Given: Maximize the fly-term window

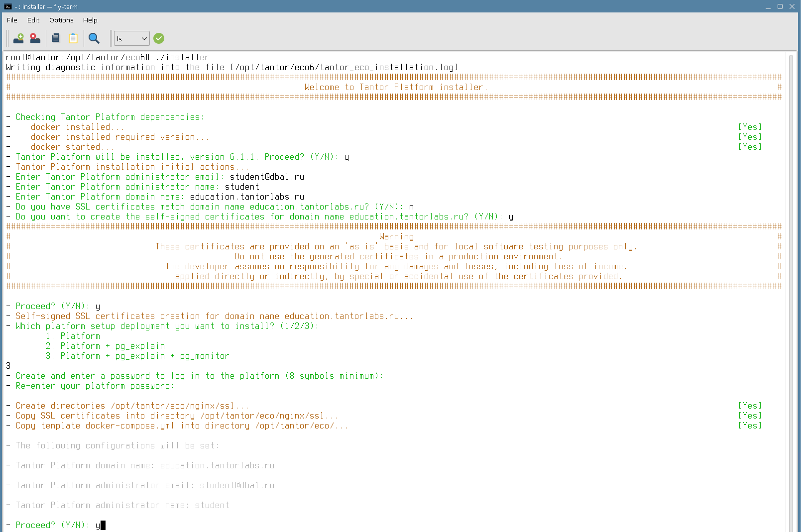Looking at the screenshot, I should (x=780, y=6).
